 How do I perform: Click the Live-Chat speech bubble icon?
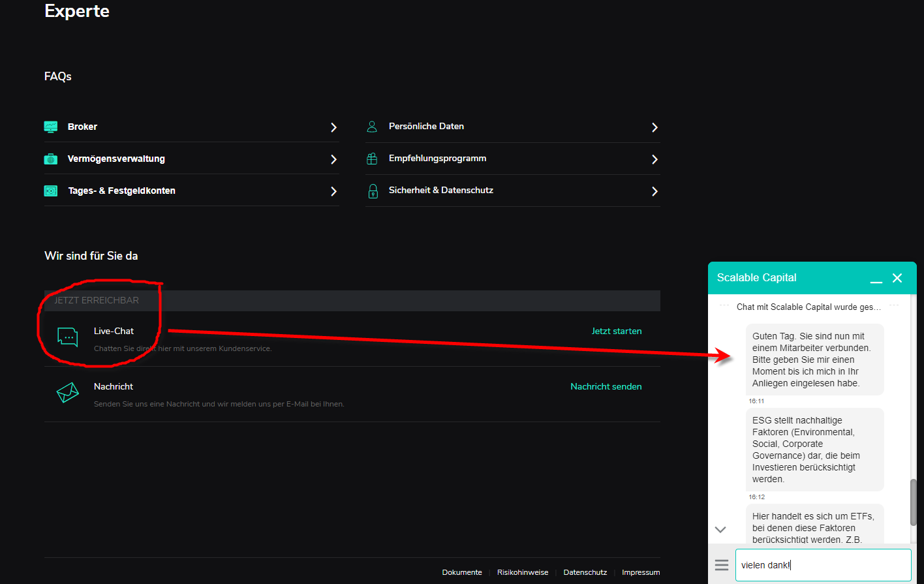click(68, 337)
